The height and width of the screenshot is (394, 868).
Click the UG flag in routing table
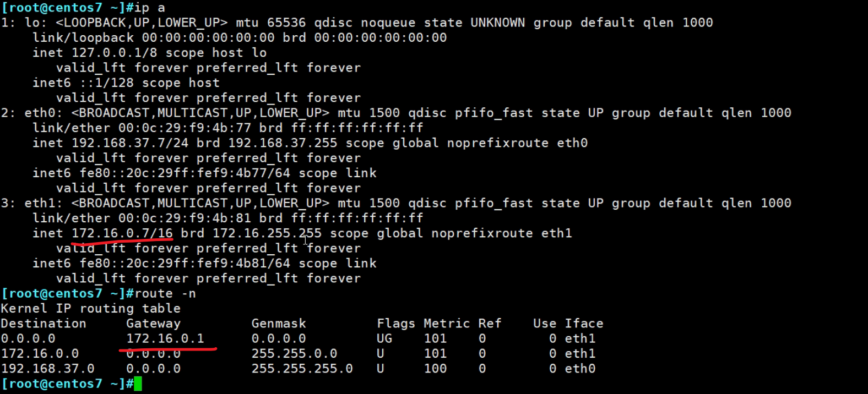(x=384, y=338)
